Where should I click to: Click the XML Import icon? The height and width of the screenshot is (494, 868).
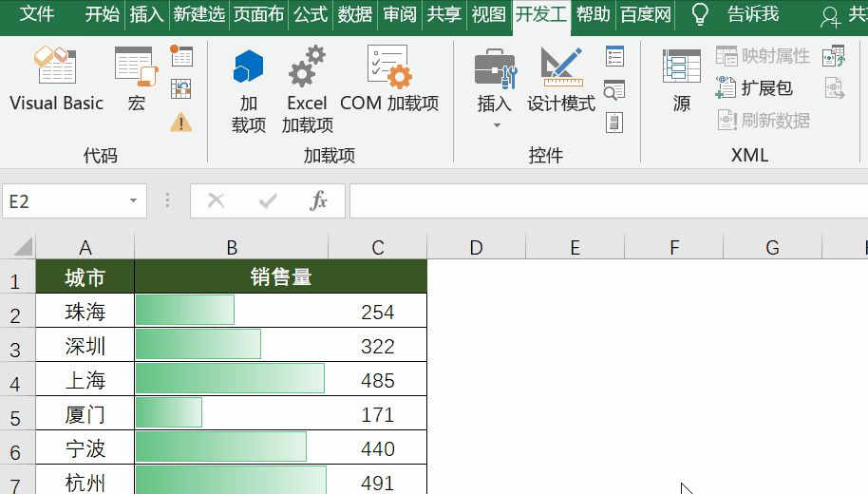click(834, 56)
